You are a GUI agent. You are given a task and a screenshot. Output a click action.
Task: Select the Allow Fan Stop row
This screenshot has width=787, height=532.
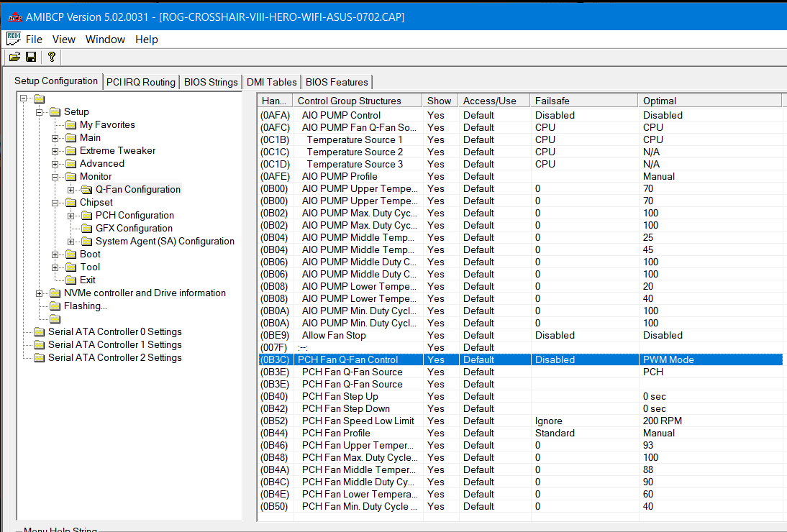[521, 336]
